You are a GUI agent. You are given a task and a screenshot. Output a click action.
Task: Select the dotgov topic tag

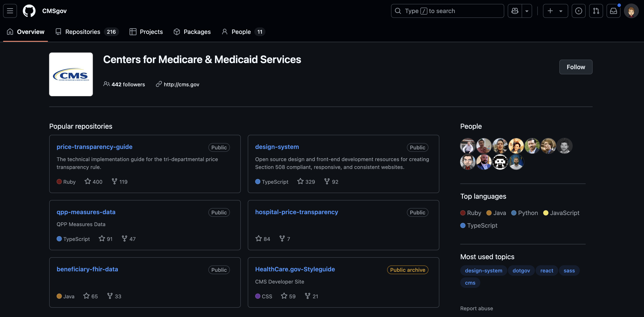(521, 270)
